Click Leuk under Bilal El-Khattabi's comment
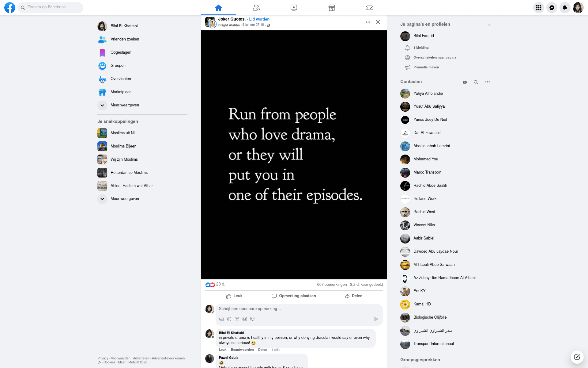This screenshot has height=368, width=588. click(x=223, y=350)
